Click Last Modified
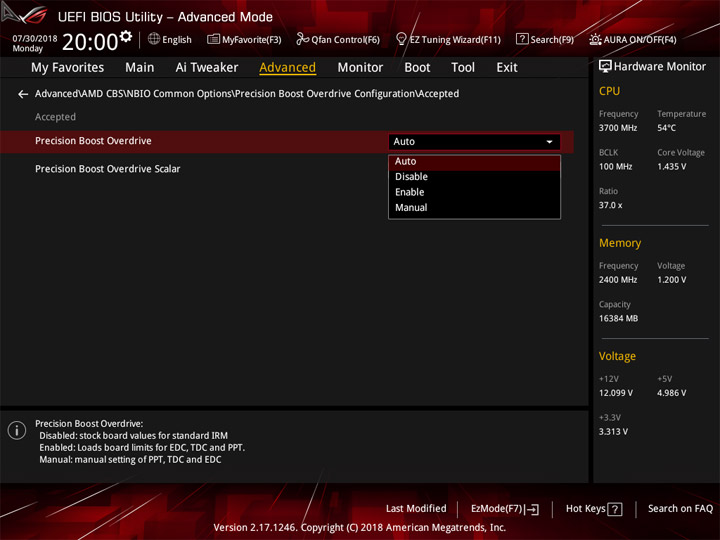This screenshot has width=720, height=540. pyautogui.click(x=416, y=509)
